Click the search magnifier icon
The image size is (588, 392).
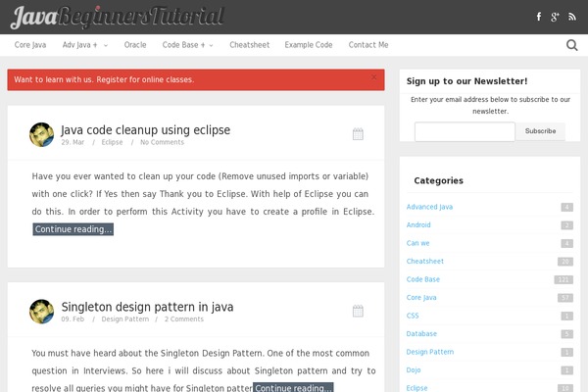pyautogui.click(x=572, y=45)
